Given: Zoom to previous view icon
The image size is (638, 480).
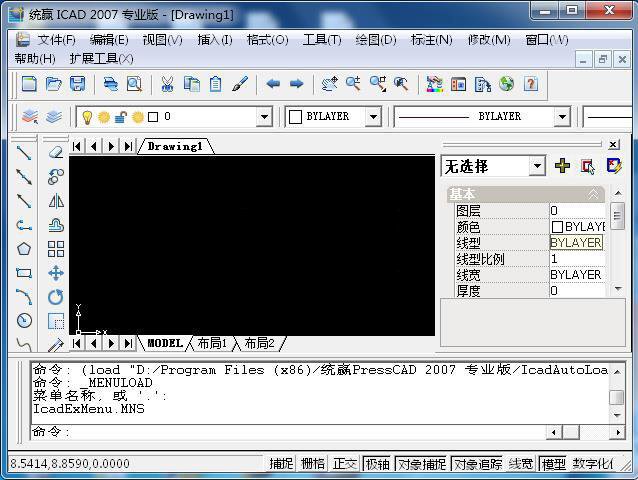Looking at the screenshot, I should (401, 84).
